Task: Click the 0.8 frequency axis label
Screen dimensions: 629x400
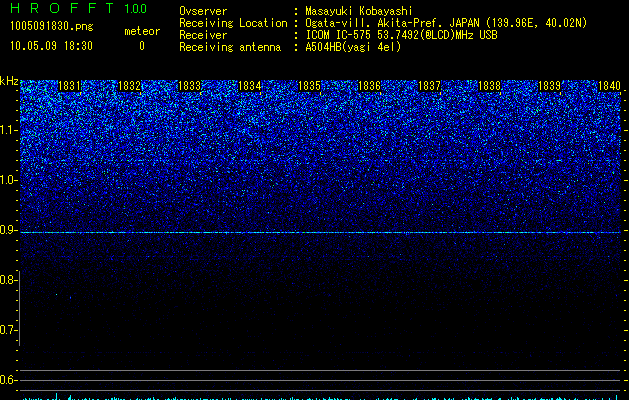Action: pos(9,280)
